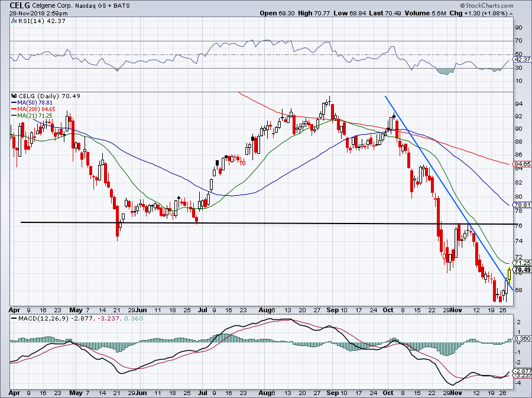This screenshot has width=532, height=398.
Task: Click the 84.65 price tag on right axis
Action: coord(522,164)
